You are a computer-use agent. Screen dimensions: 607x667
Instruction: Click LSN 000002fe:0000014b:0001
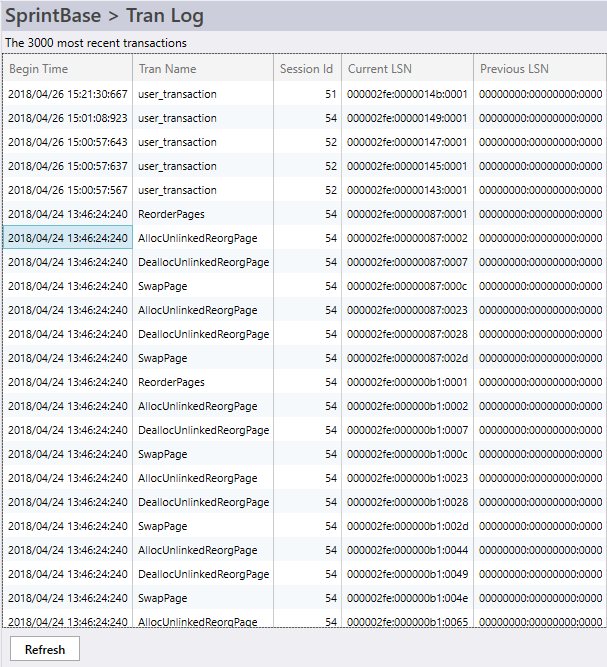click(x=407, y=94)
